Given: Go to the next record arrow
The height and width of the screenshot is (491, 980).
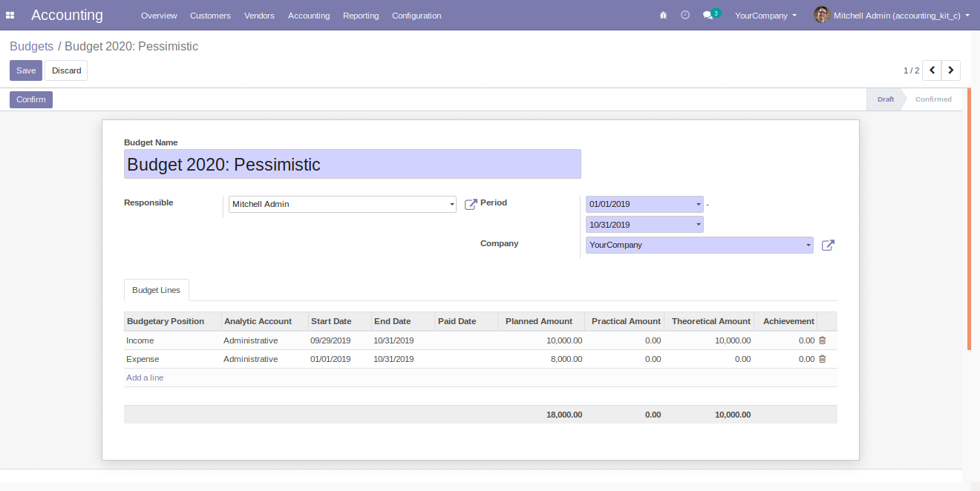Looking at the screenshot, I should point(951,70).
